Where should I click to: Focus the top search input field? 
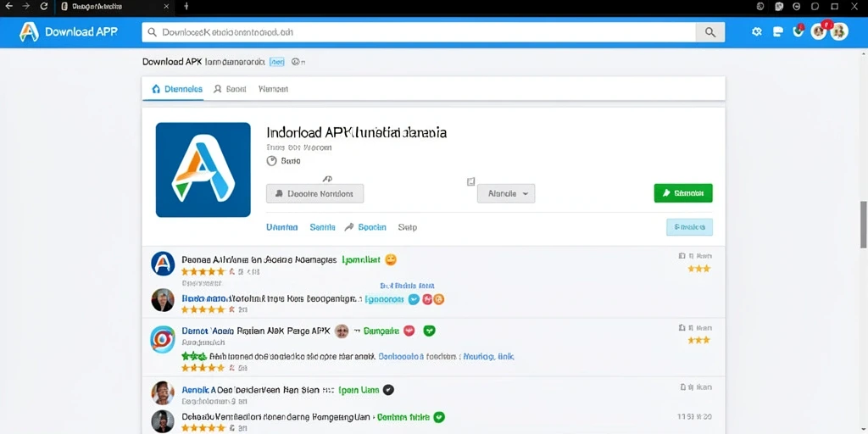(x=419, y=32)
